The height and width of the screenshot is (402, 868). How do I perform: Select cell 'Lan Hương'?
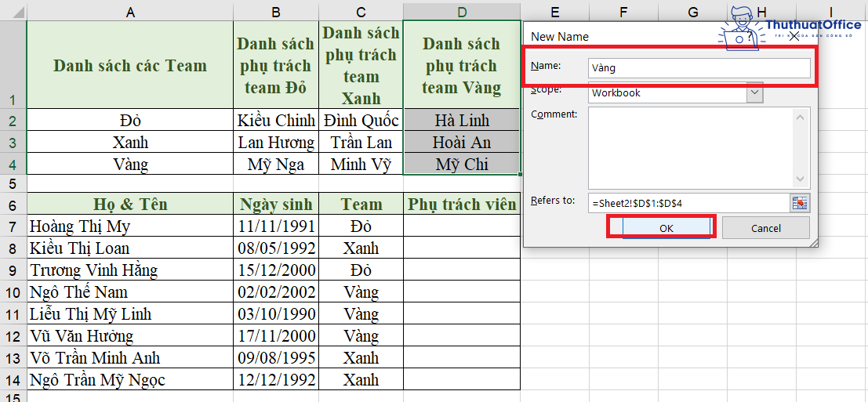276,142
